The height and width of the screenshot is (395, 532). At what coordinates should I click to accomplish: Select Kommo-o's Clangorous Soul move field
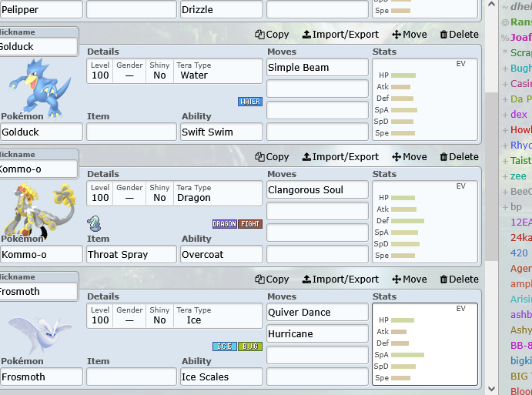coord(317,189)
